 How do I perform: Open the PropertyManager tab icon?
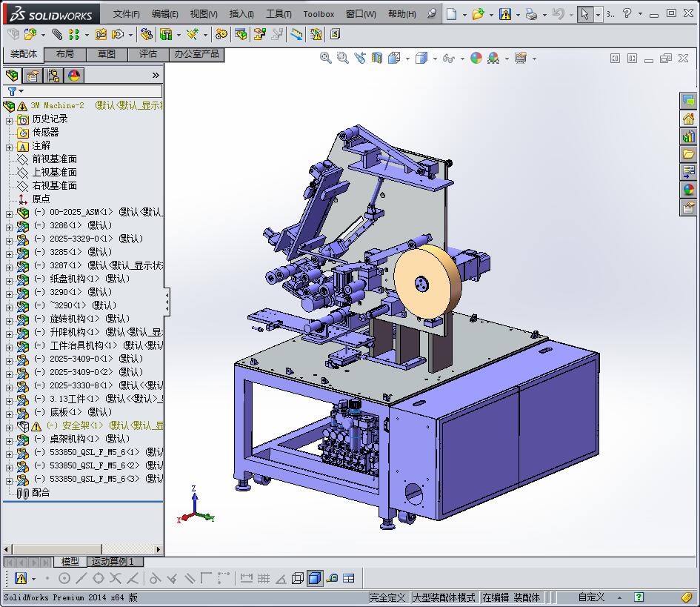[x=33, y=76]
